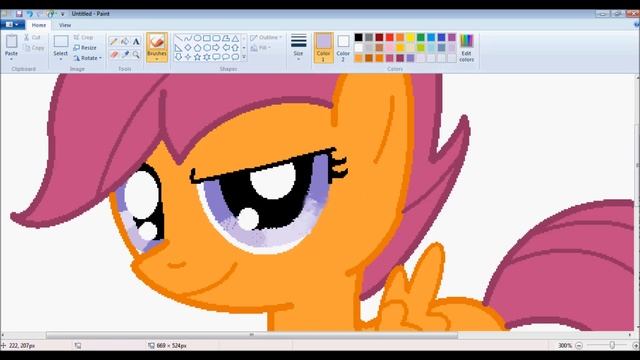Click the Paint Help icon
The image size is (640, 360).
coord(637,25)
